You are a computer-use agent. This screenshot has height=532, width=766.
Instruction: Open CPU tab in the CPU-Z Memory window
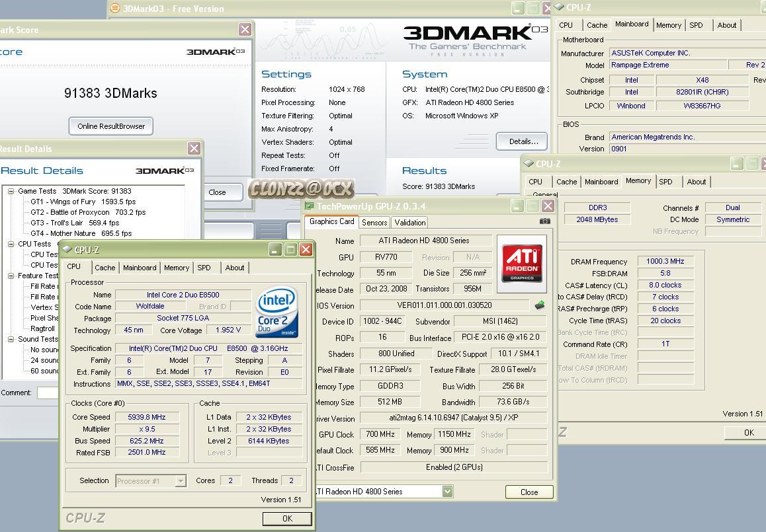(535, 182)
